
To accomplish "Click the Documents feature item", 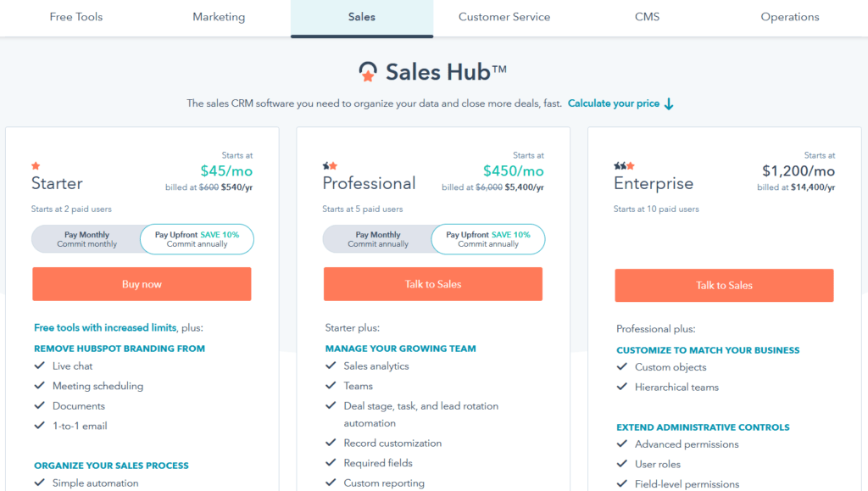I will click(x=79, y=405).
